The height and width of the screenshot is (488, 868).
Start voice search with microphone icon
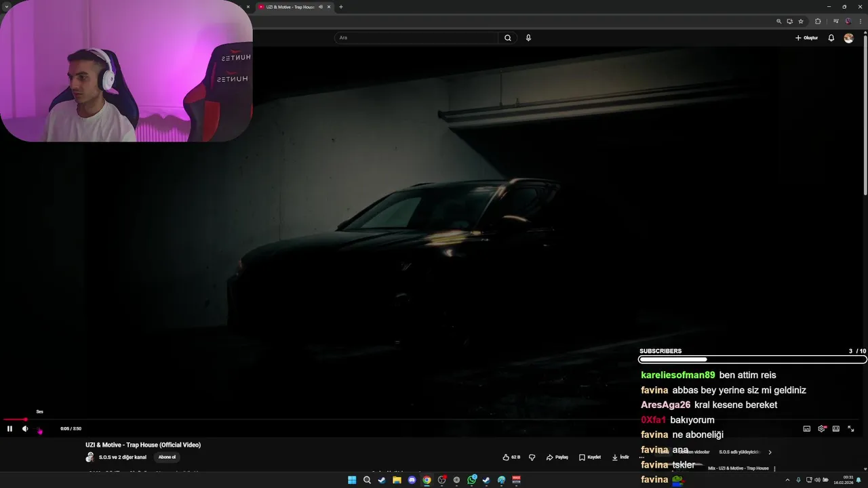click(x=528, y=38)
